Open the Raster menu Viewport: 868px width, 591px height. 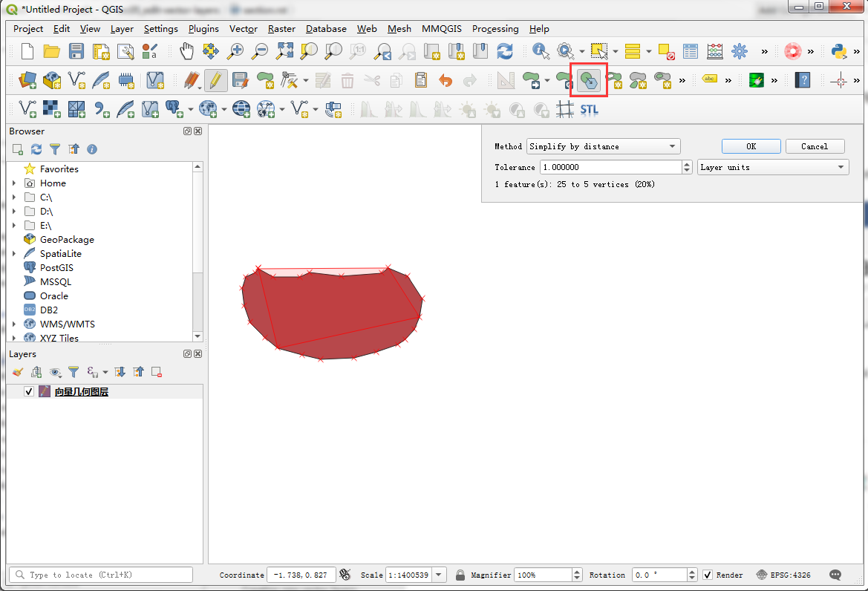point(281,29)
